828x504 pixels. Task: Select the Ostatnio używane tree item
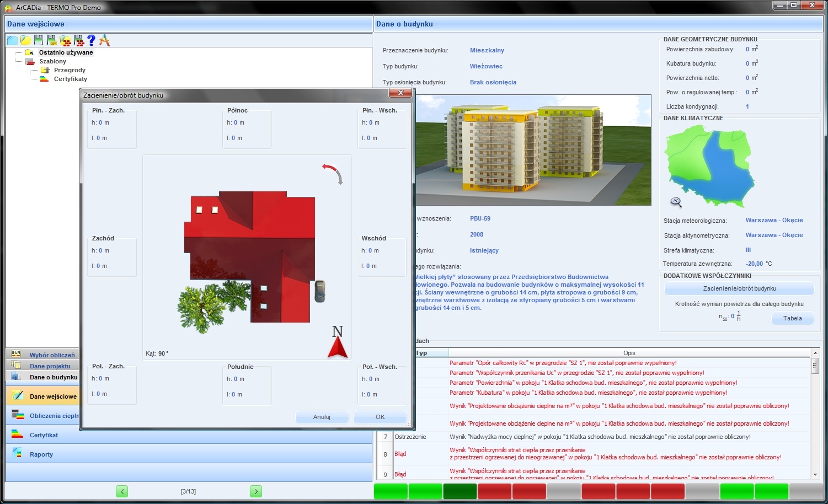point(66,52)
